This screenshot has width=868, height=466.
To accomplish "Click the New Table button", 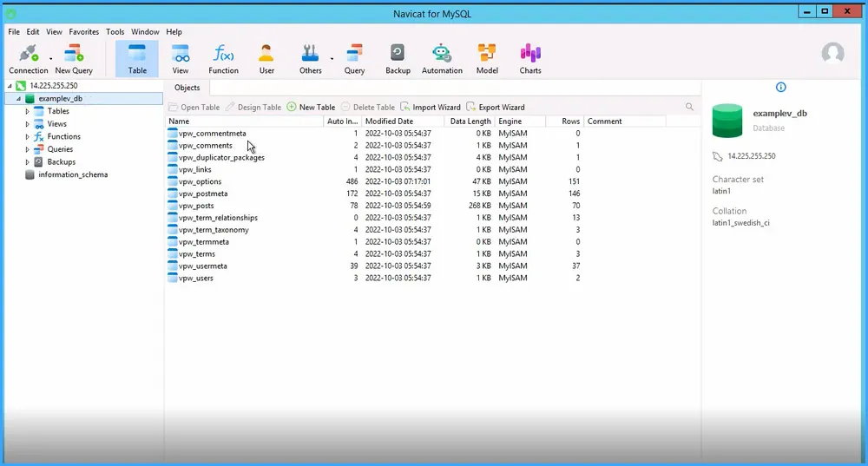I will pos(311,108).
